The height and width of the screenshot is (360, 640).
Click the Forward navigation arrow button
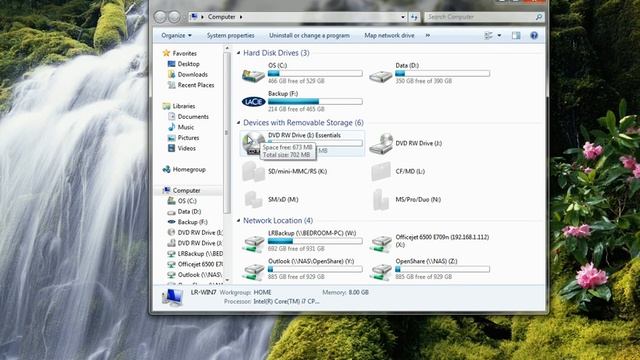174,17
